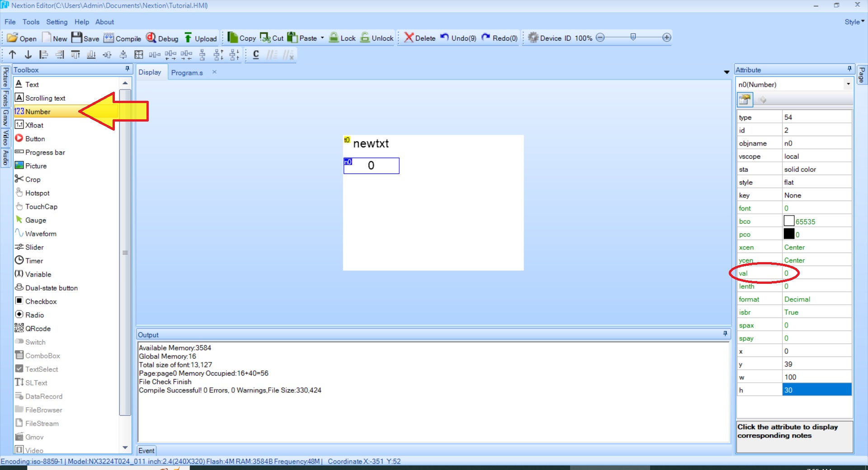Open the Tools menu
The image size is (868, 470).
(31, 22)
